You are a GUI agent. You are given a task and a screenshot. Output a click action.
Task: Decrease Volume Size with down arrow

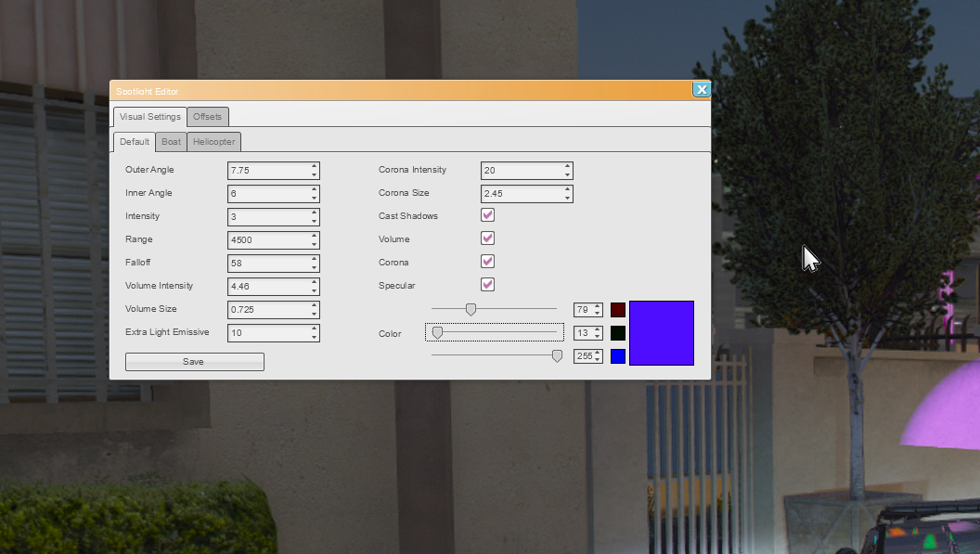click(x=315, y=314)
